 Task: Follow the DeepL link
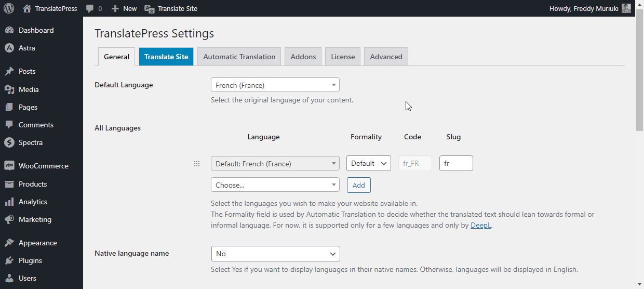480,226
